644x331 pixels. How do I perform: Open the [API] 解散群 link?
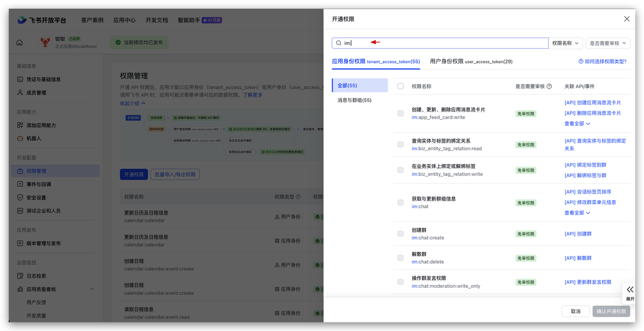point(578,258)
